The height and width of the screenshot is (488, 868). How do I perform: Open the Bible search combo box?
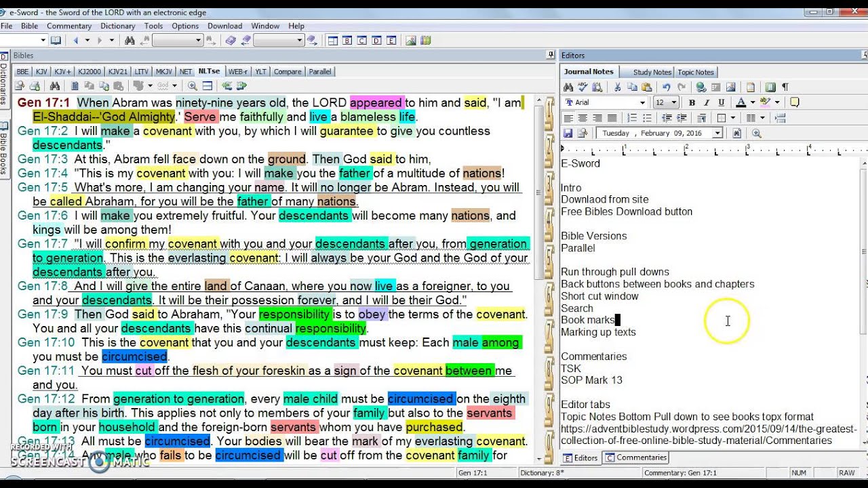tap(178, 41)
